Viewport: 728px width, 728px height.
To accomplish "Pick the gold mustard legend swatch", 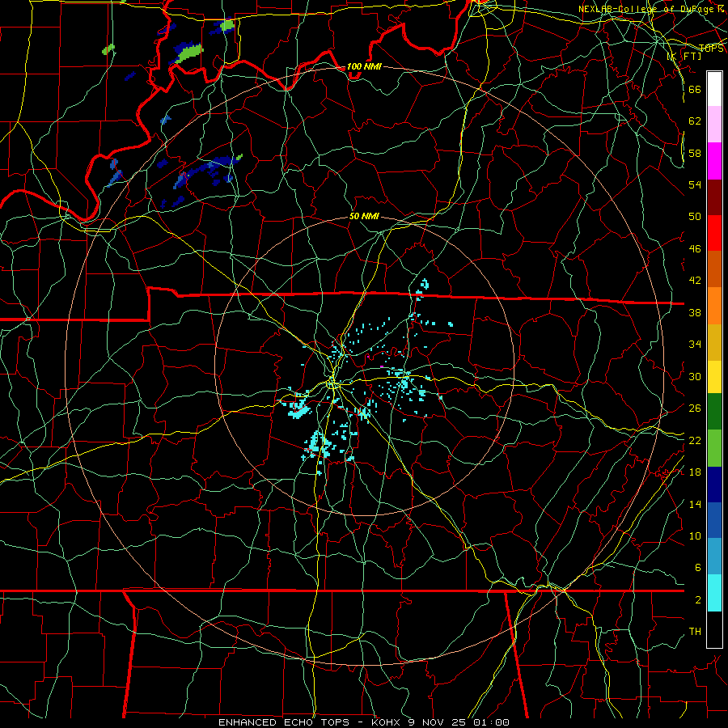I will tap(714, 342).
